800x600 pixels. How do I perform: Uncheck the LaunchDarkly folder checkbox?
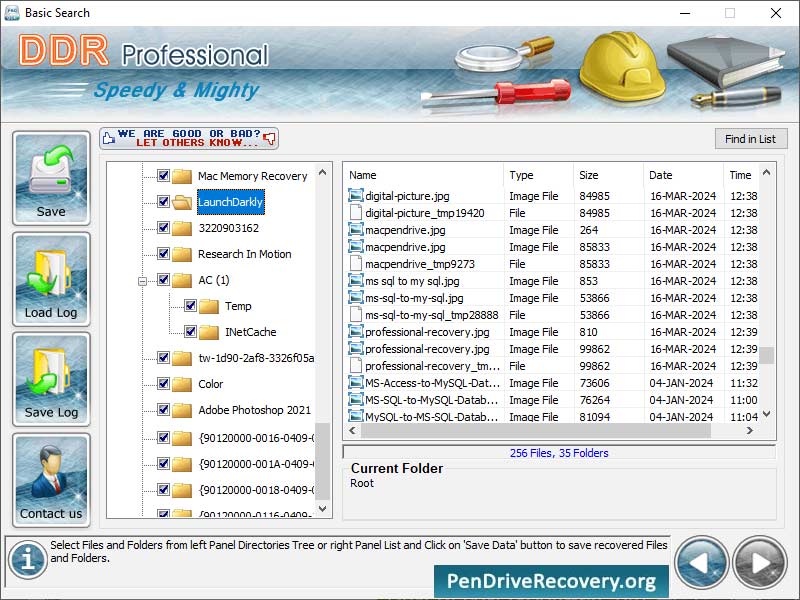pyautogui.click(x=164, y=202)
